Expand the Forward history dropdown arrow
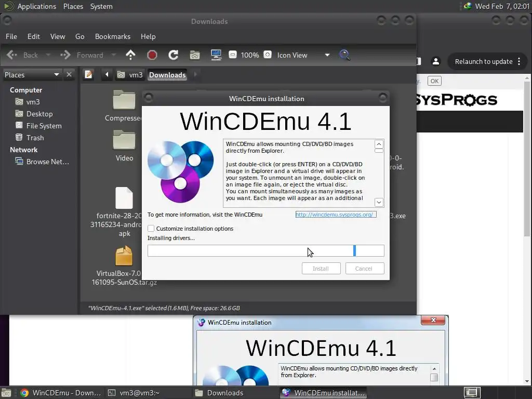Image resolution: width=532 pixels, height=399 pixels. 114,55
